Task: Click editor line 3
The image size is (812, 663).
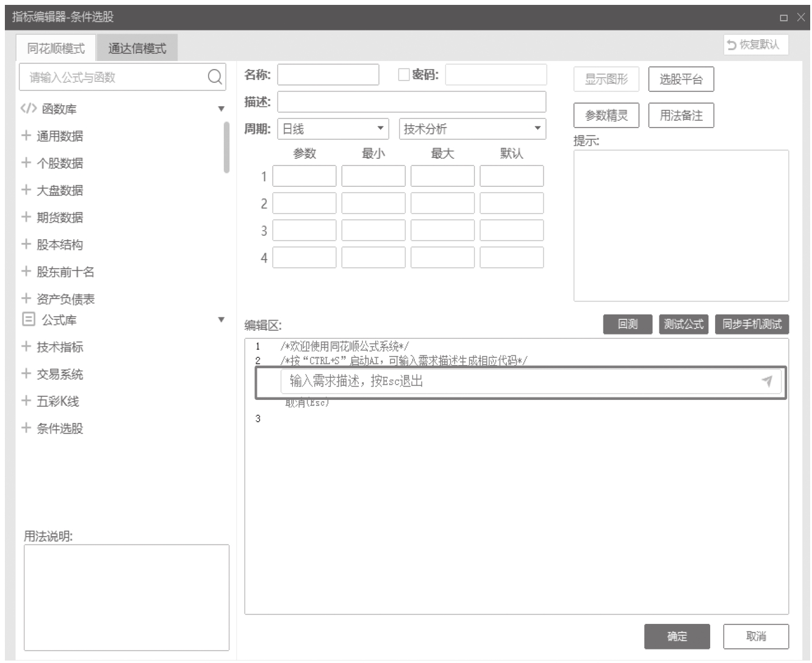Action: tap(517, 419)
